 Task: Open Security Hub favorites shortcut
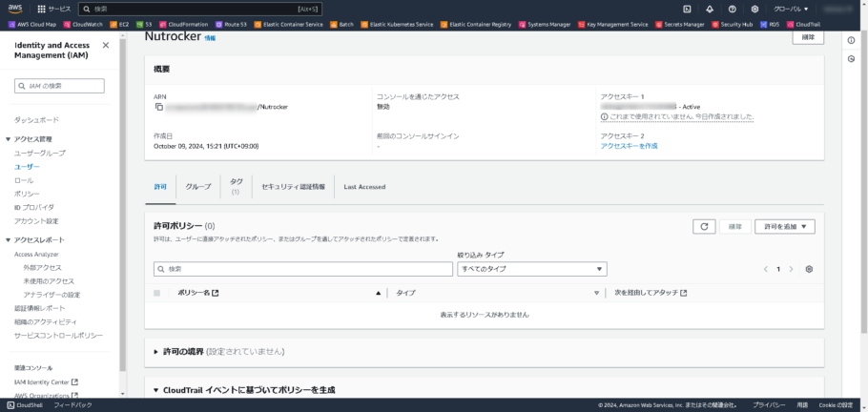coord(733,25)
